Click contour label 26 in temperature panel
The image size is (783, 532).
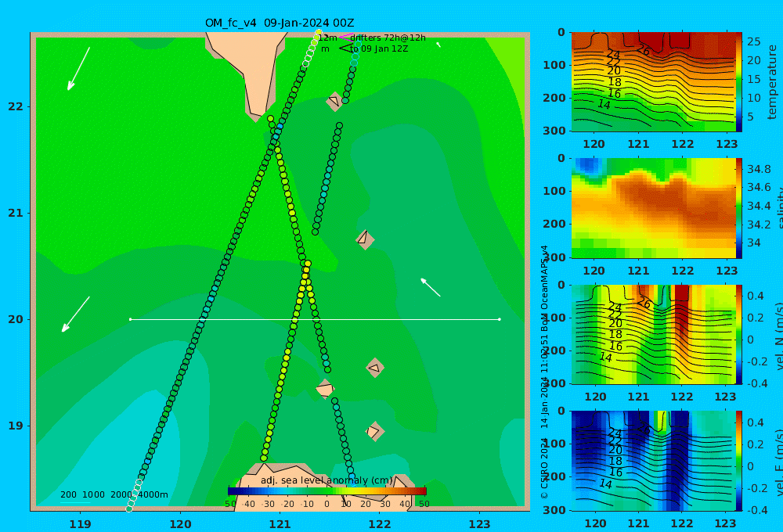[x=643, y=50]
